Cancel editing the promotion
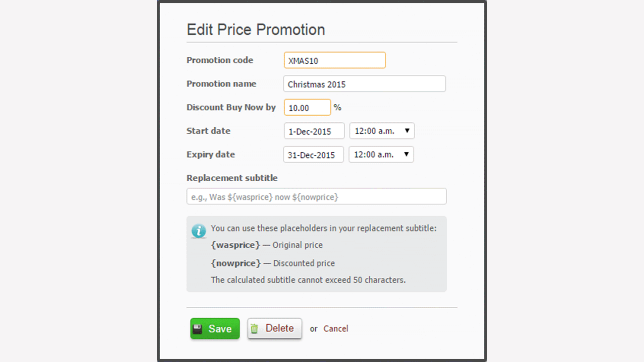644x362 pixels. [336, 328]
